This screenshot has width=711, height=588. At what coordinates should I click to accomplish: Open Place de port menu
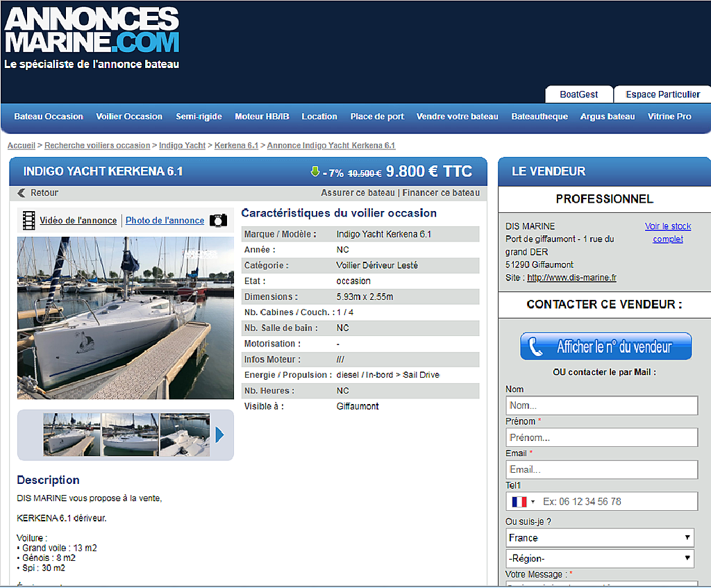coord(377,117)
